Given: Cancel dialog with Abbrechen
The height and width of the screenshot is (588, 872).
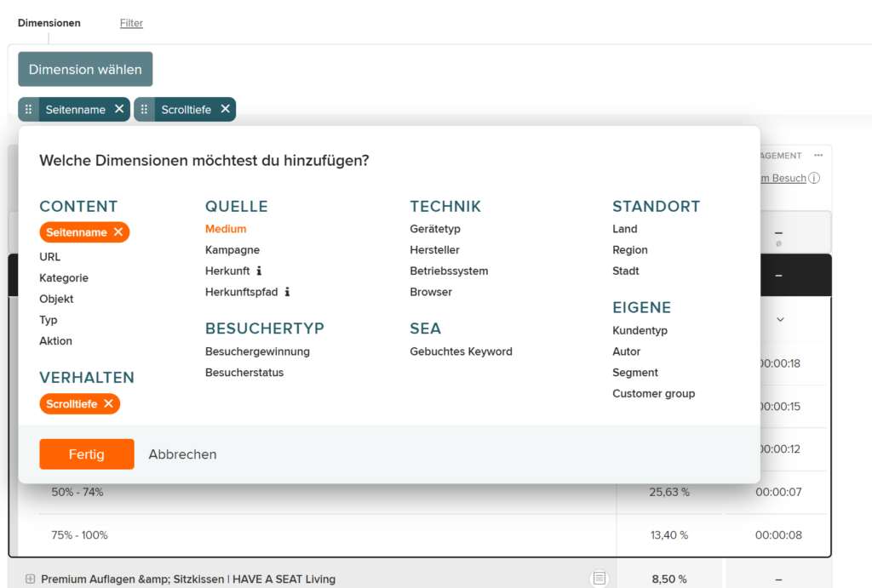Looking at the screenshot, I should (x=182, y=454).
